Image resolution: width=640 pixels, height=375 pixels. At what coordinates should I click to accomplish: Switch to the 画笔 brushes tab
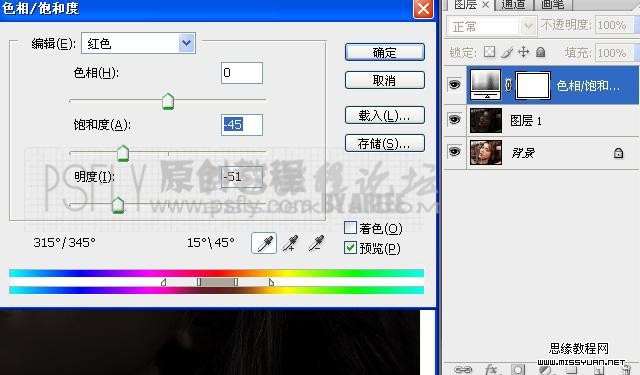[x=553, y=4]
